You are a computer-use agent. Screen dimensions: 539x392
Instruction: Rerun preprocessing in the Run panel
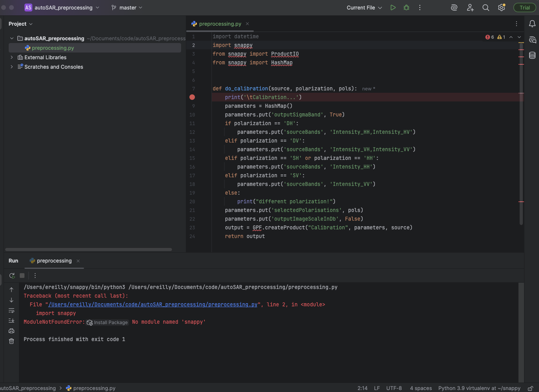point(12,276)
